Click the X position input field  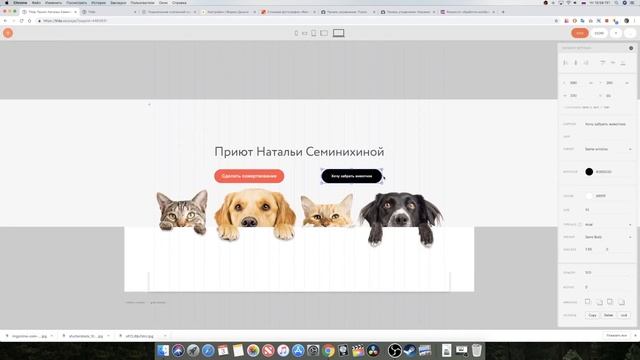[578, 83]
